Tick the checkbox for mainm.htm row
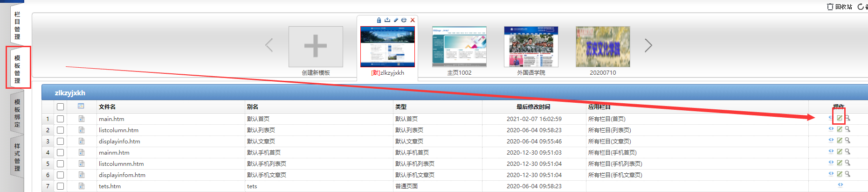This screenshot has width=868, height=192. (60, 153)
